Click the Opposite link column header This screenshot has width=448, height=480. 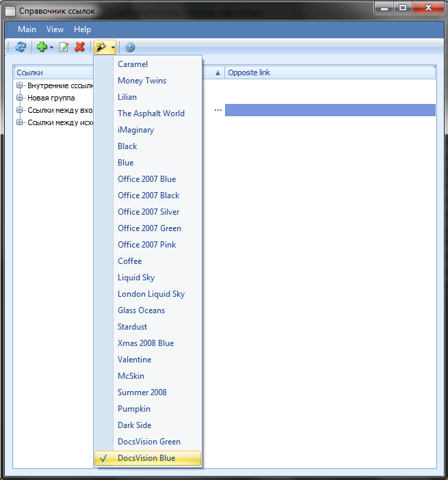(330, 72)
